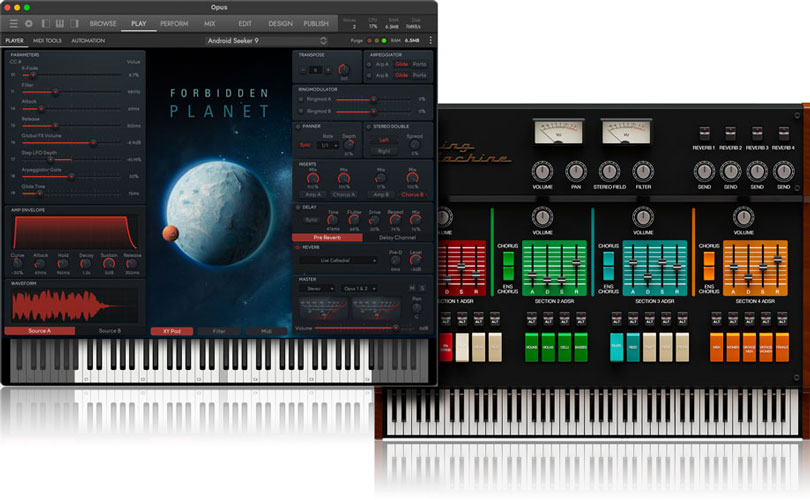Viewport: 810px width, 500px height.
Task: Open the Master Stereo dropdown
Action: (318, 289)
